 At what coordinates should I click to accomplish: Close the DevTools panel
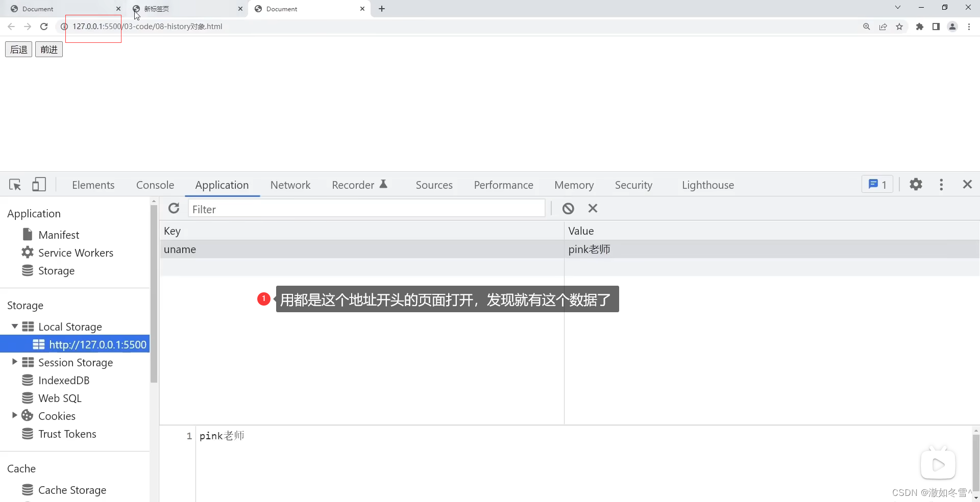(967, 184)
